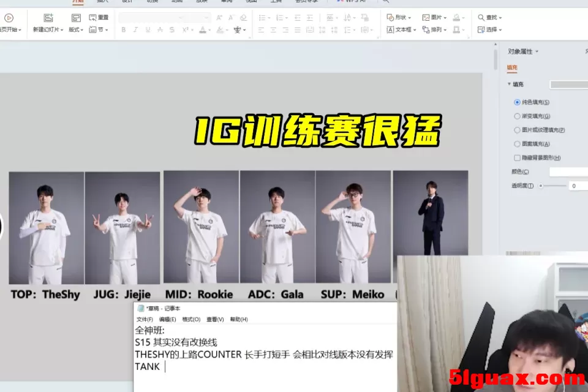Open Find (查找) tool
The image size is (588, 392).
(489, 17)
